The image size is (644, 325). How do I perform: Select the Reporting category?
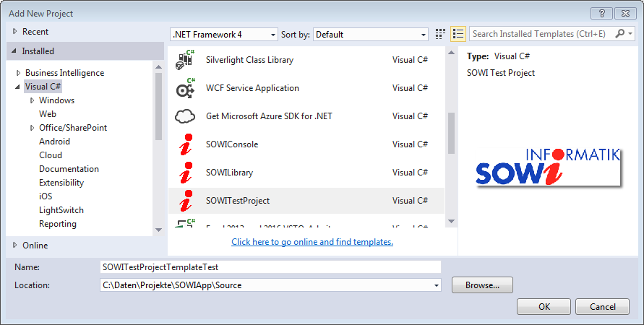[58, 224]
